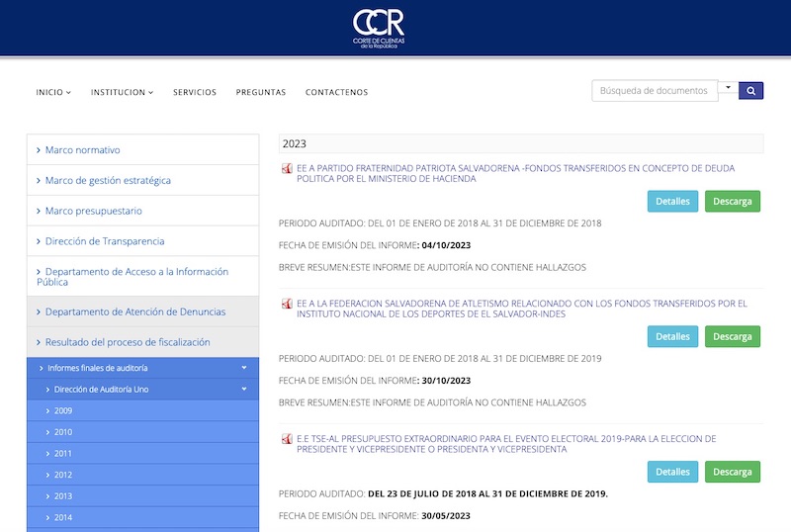Click the emission date 30/05/2023

[x=446, y=516]
